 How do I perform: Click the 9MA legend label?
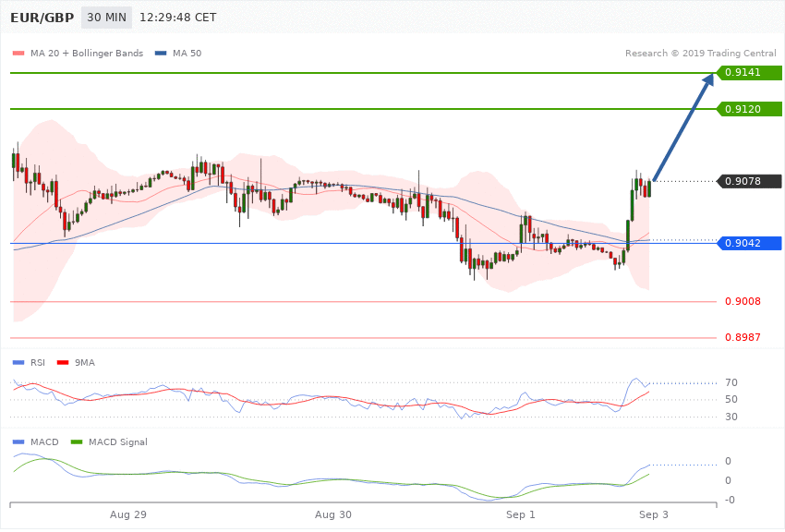pyautogui.click(x=85, y=362)
